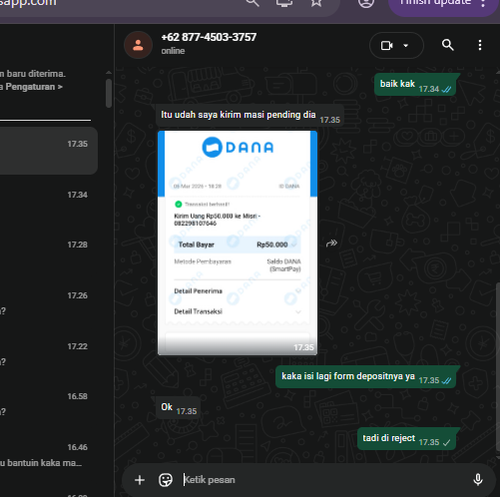
Task: Open the chat list item timed 17.35
Action: (x=49, y=151)
